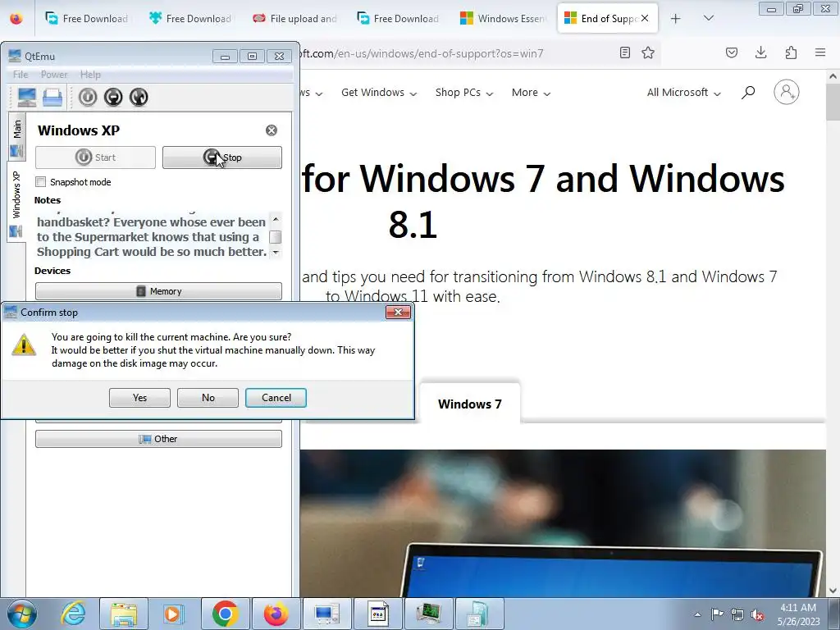
Task: Open the Firefox extensions icon
Action: point(791,52)
